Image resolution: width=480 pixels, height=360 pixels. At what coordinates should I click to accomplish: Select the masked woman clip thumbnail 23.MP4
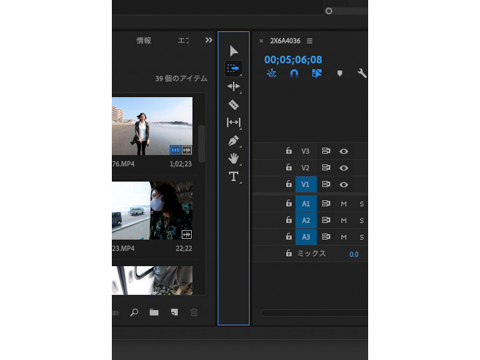click(x=152, y=211)
